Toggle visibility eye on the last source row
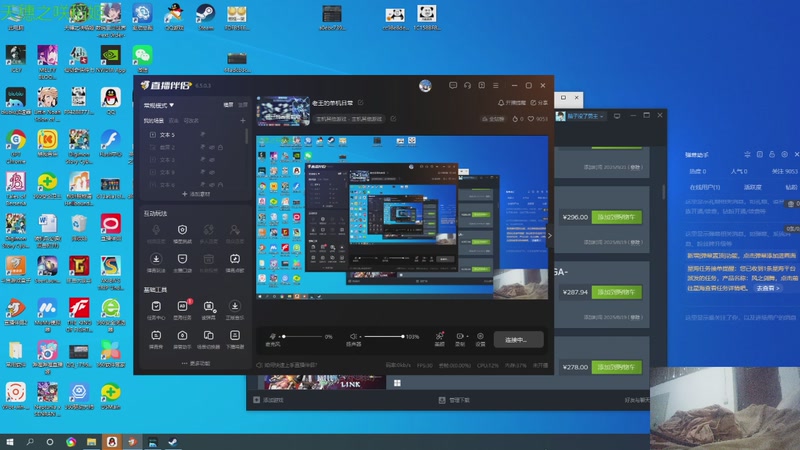 212,184
